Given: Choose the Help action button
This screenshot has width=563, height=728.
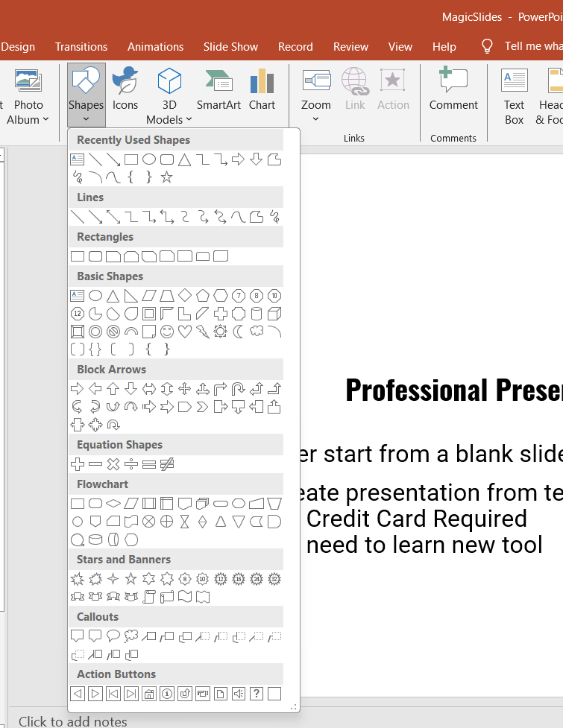Looking at the screenshot, I should pos(257,694).
